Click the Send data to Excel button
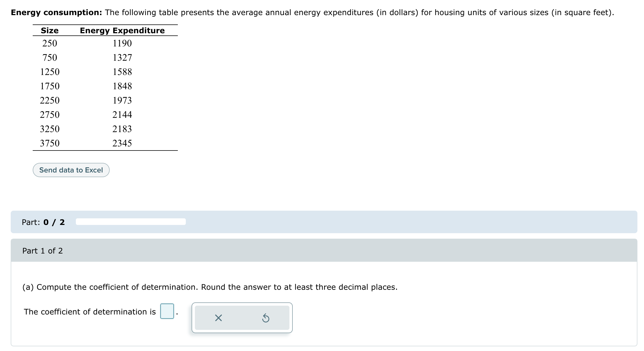644x351 pixels. [x=71, y=170]
